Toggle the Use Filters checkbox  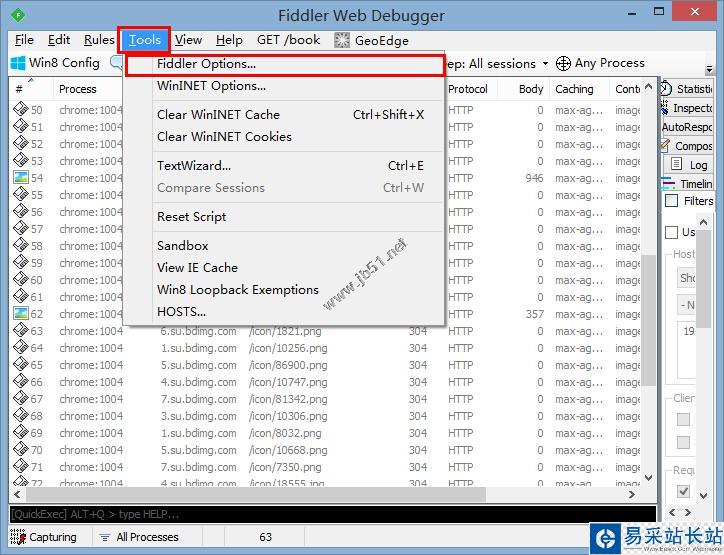[x=671, y=232]
